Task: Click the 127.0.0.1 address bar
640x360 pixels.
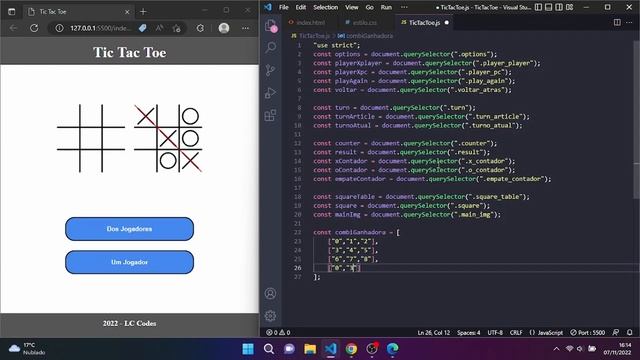Action: 101,28
